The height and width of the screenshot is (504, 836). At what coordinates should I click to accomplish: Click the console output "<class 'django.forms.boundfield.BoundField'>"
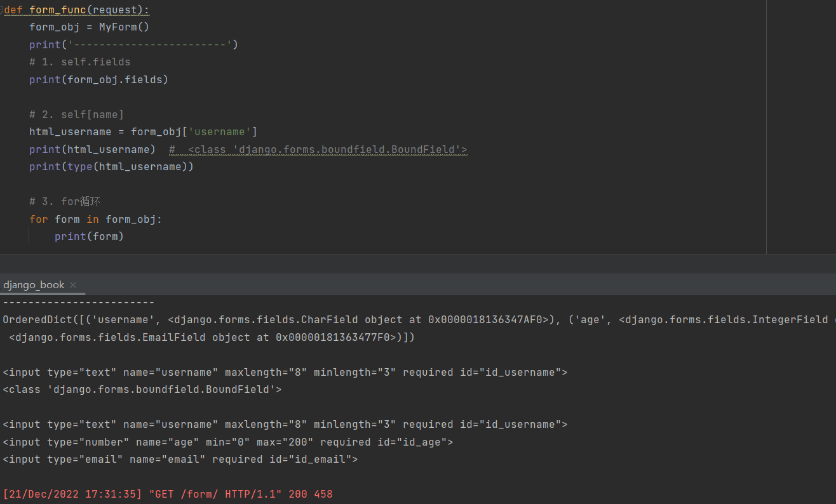(142, 389)
